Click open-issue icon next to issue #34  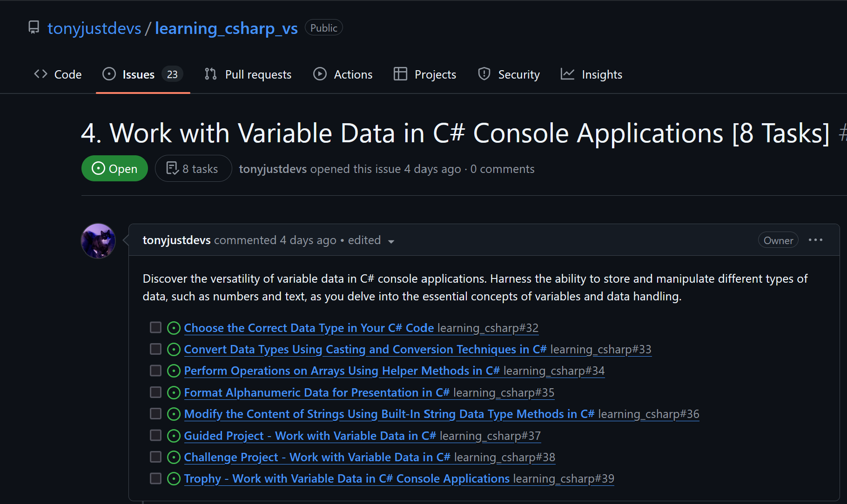tap(174, 371)
